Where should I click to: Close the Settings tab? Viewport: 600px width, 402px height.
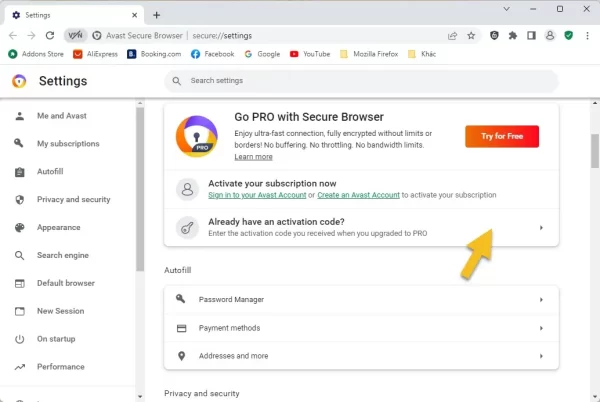(x=134, y=15)
